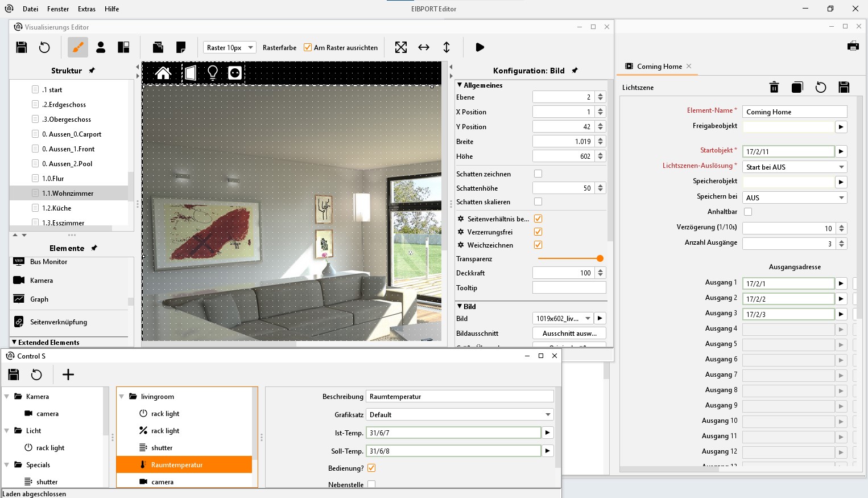Click the 'Ausschnitt ausw...' button

[x=569, y=334]
